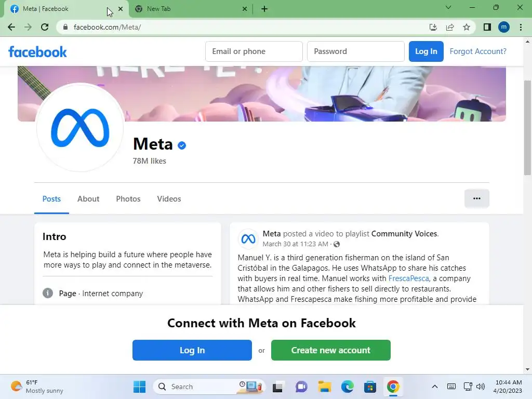
Task: Click the Internet company category text
Action: coord(112,293)
